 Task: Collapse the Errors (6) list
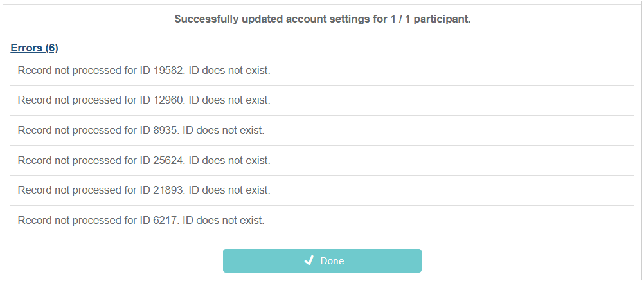pos(35,48)
